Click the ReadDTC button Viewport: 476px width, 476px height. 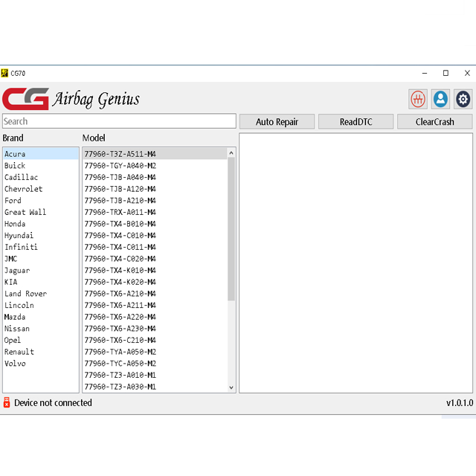pos(356,121)
